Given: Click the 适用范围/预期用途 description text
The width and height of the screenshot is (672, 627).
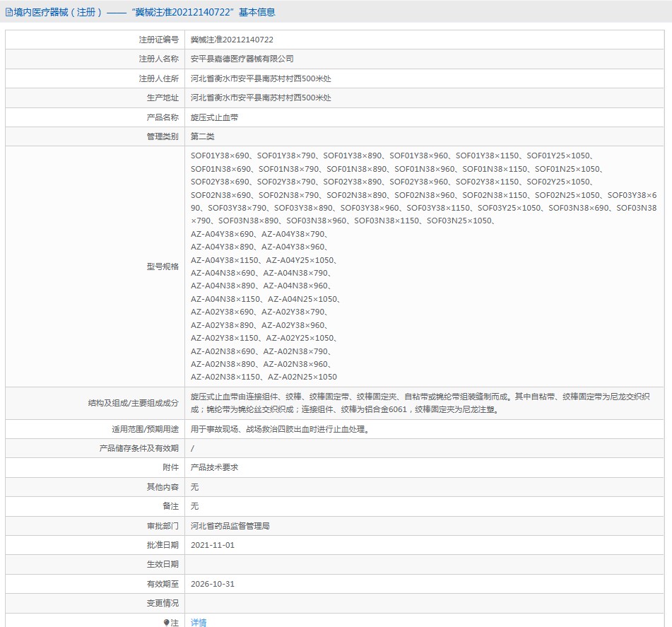Looking at the screenshot, I should (280, 429).
